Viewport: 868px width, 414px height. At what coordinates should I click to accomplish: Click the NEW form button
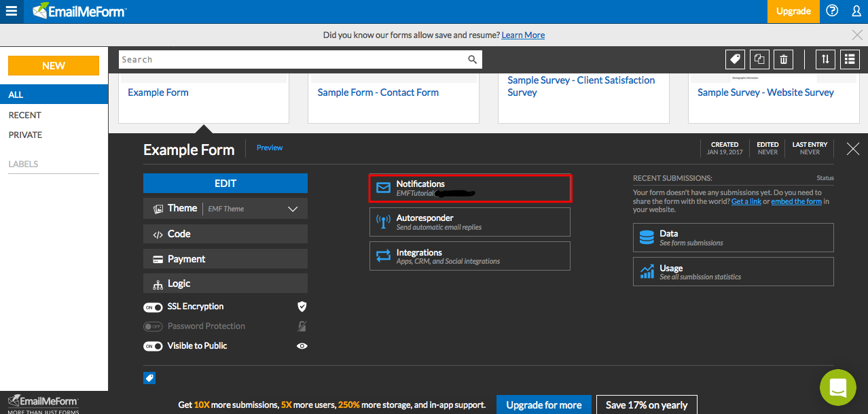[x=54, y=66]
